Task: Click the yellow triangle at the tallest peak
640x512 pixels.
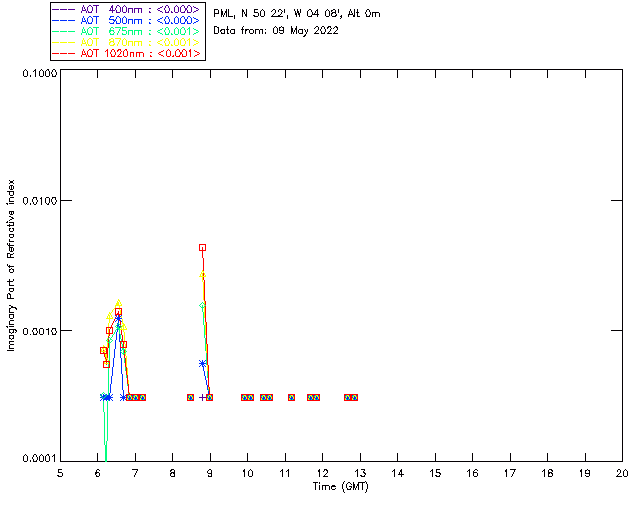Action: coord(202,275)
